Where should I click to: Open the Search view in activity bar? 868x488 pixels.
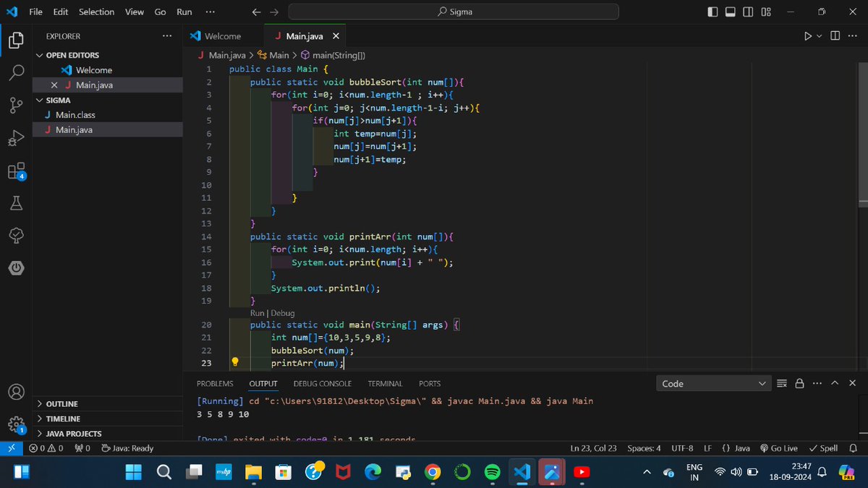[x=16, y=72]
